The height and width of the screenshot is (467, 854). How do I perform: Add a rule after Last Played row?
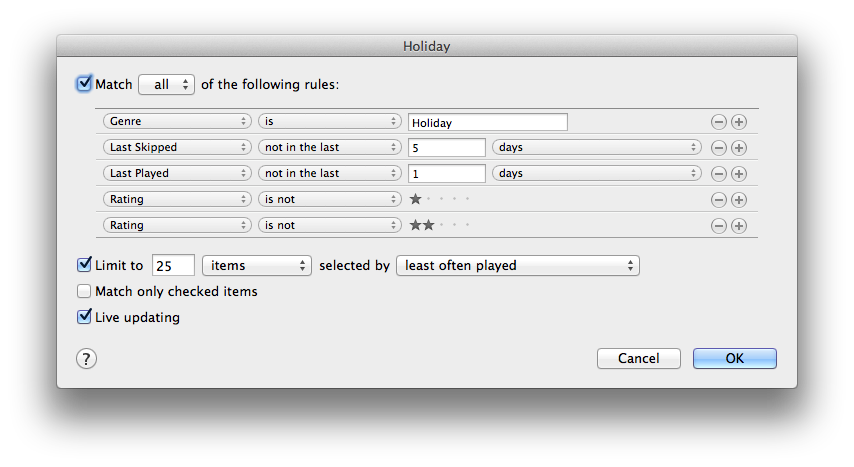coord(739,174)
